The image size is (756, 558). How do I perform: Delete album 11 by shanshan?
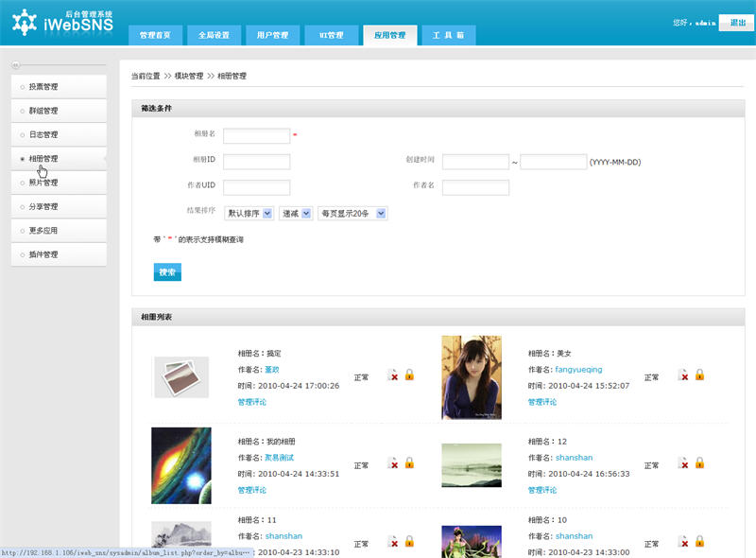393,542
